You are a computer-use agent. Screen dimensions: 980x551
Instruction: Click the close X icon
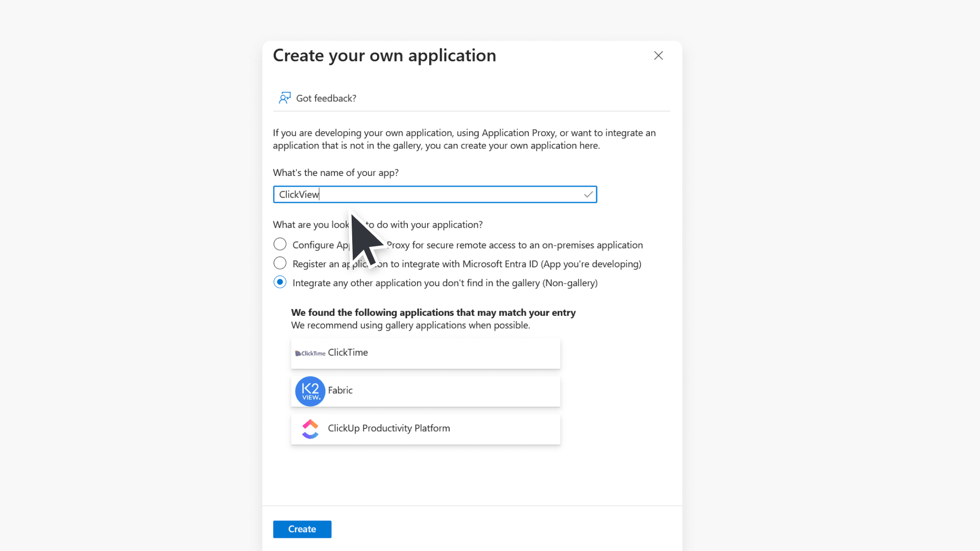[658, 56]
